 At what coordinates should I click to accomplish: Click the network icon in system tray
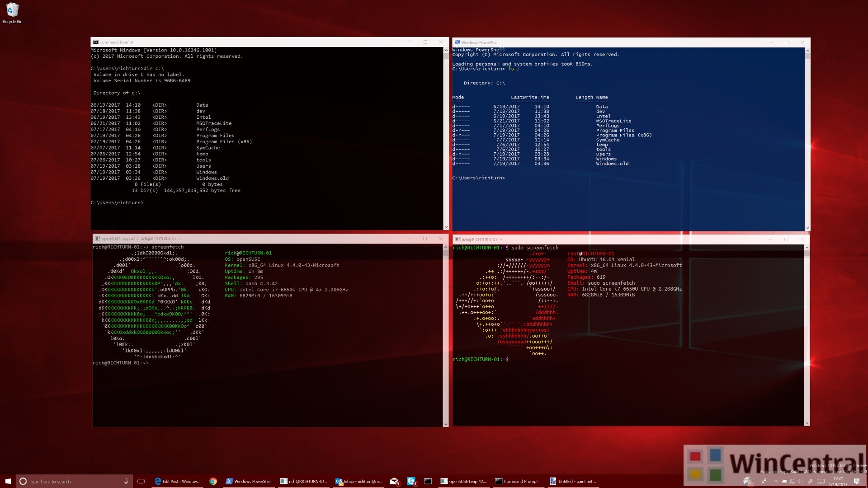[793, 481]
